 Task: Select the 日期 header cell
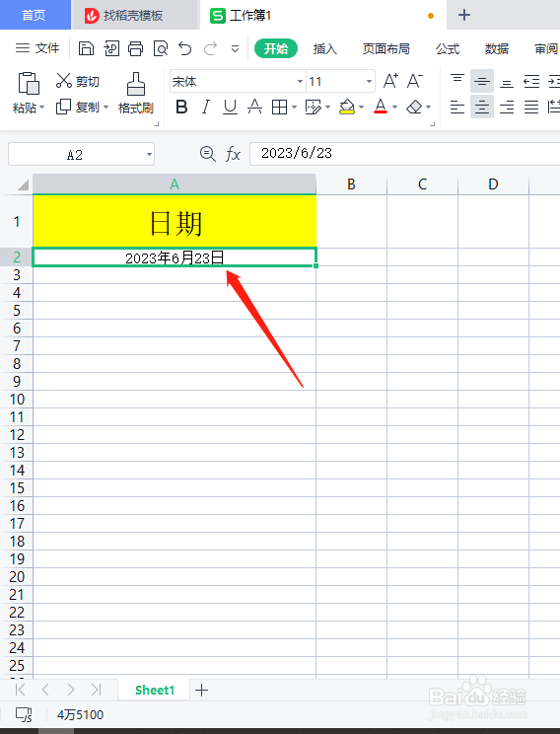click(175, 221)
